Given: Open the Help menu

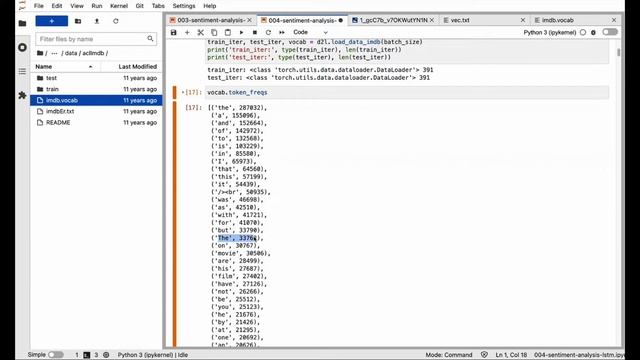Looking at the screenshot, I should pos(209,6).
